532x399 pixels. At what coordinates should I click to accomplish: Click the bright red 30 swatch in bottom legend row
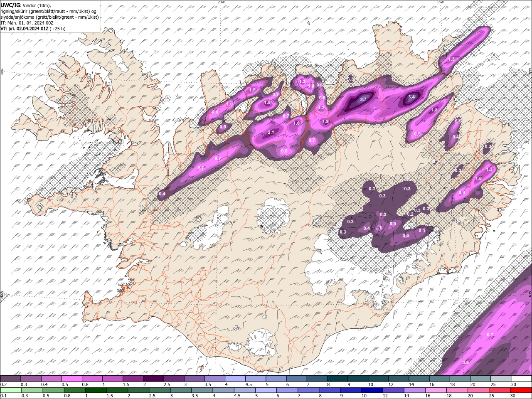521,390
